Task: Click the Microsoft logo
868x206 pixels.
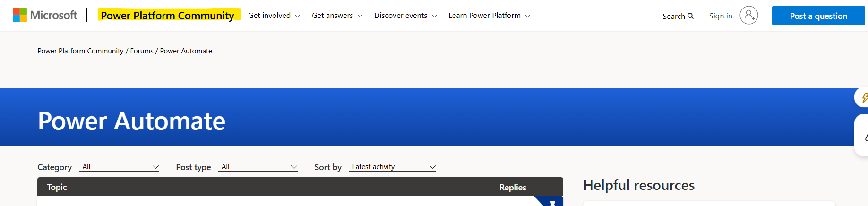Action: [x=45, y=15]
